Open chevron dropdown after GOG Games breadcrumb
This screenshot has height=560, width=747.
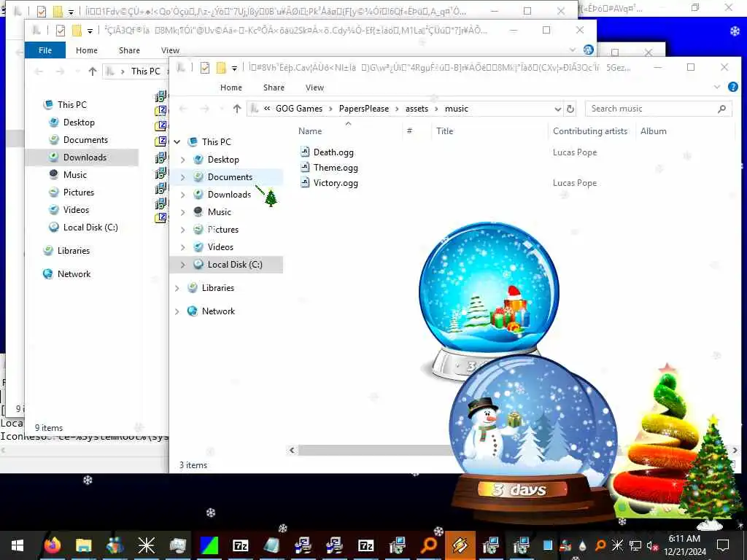(330, 109)
